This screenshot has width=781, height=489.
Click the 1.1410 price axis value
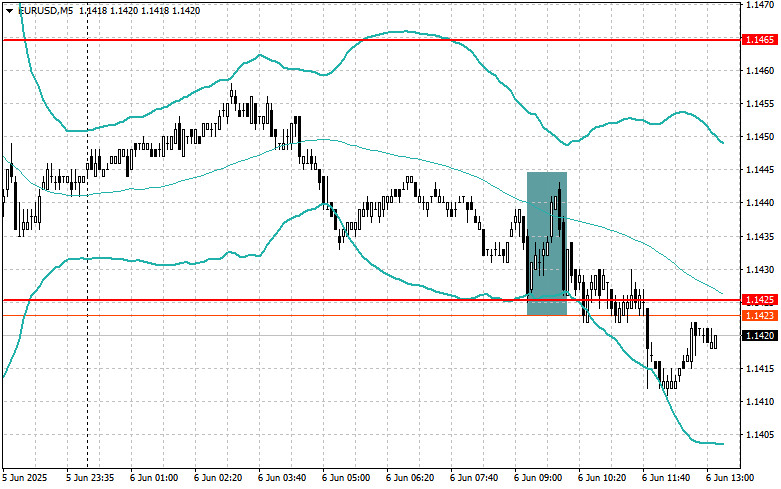click(x=760, y=401)
